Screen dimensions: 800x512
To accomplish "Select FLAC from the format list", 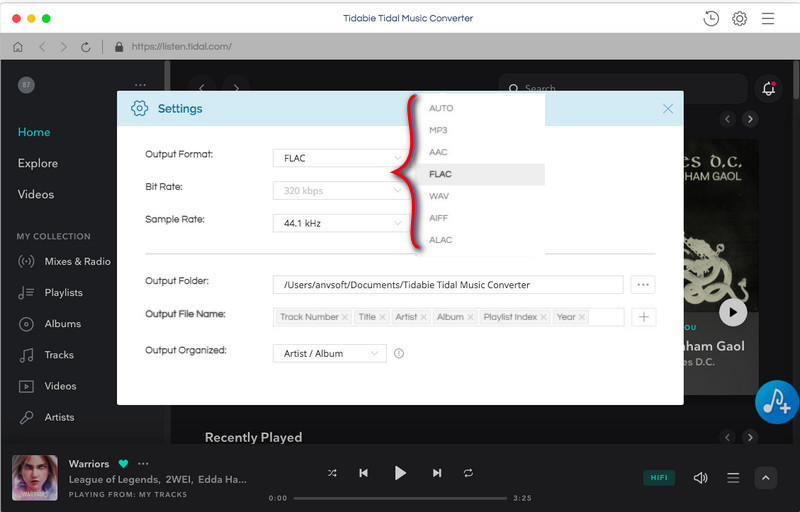I will 481,174.
